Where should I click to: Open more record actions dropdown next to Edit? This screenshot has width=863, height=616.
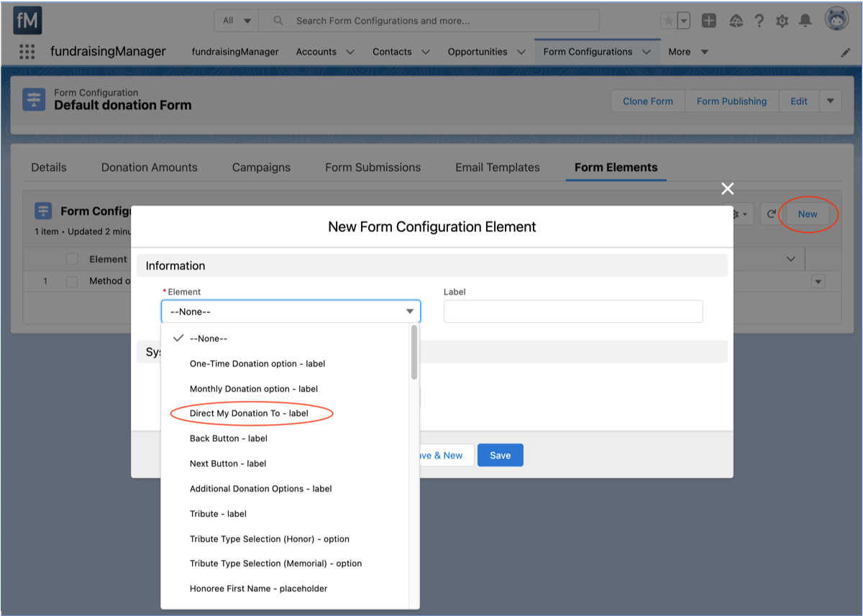pos(831,101)
